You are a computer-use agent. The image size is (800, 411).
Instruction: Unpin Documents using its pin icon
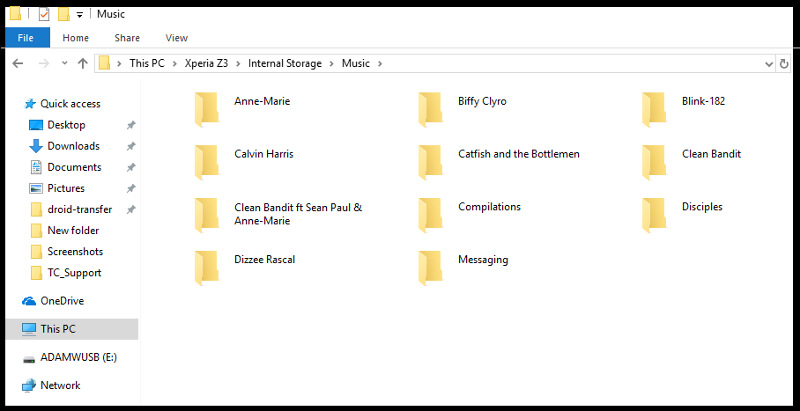[x=131, y=167]
